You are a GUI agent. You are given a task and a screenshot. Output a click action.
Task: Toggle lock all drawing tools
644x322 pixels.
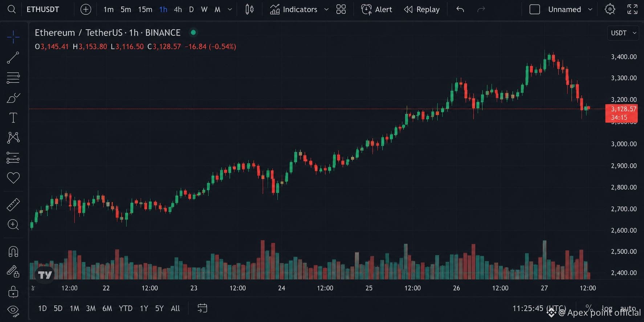point(13,292)
